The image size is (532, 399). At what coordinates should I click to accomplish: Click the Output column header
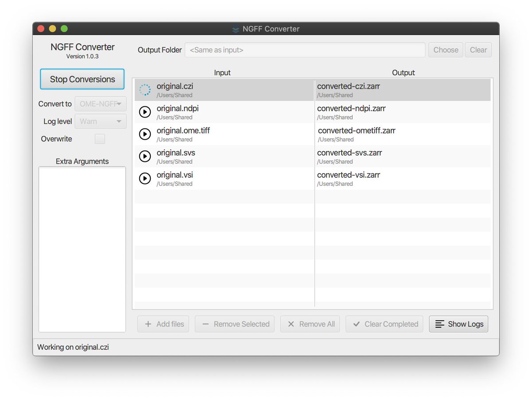click(403, 73)
